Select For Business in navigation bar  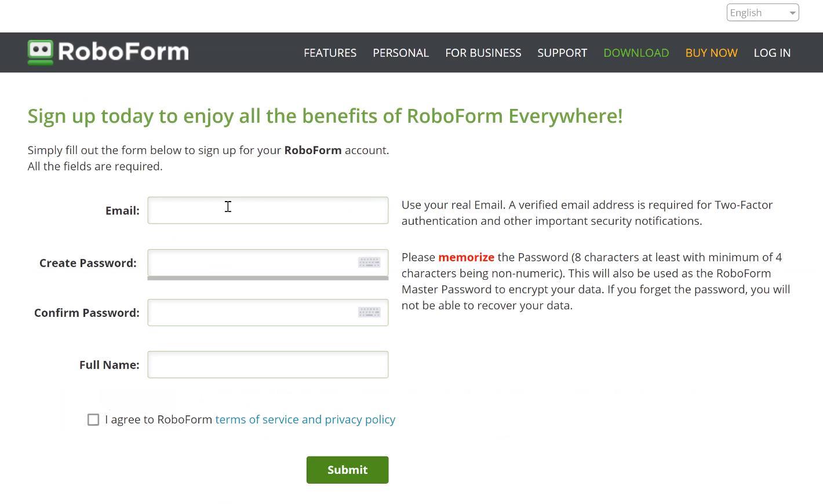(x=483, y=53)
